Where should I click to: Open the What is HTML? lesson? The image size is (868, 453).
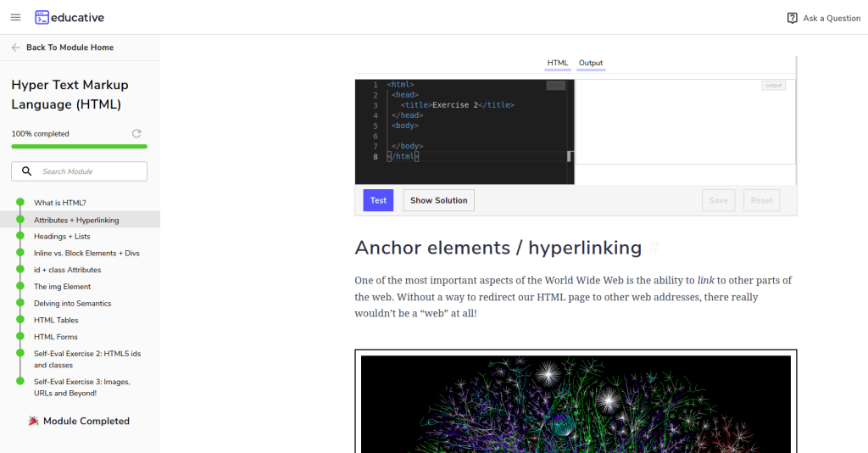pos(60,203)
